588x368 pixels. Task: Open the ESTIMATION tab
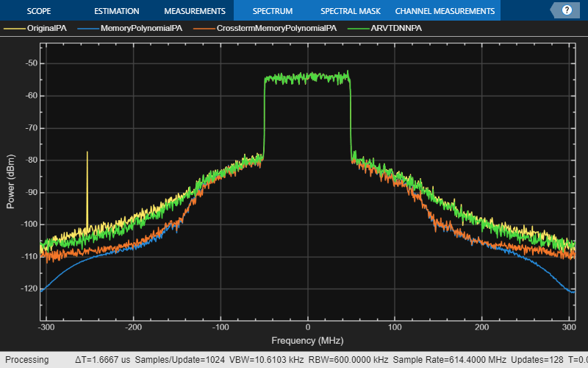point(117,11)
